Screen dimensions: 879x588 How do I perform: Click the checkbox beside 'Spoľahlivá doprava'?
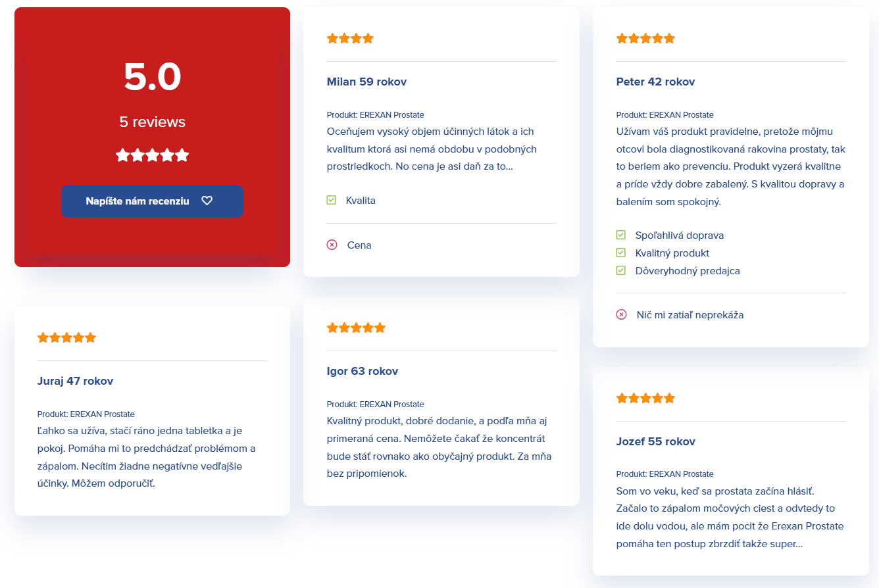(x=620, y=235)
